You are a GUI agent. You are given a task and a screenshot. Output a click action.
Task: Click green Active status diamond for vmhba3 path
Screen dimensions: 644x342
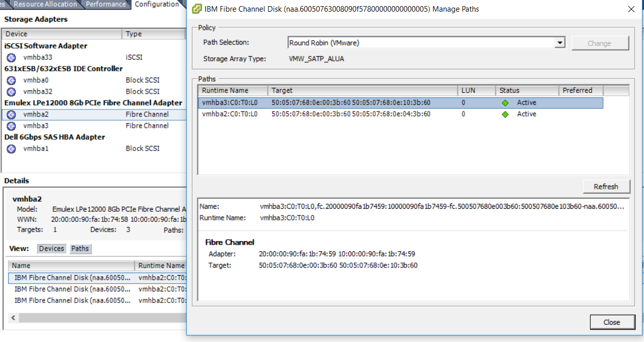505,103
